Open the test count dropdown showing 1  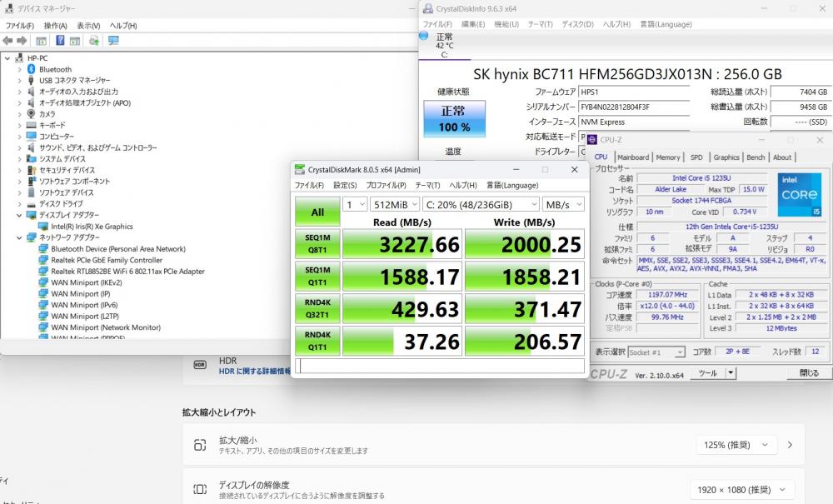click(355, 204)
